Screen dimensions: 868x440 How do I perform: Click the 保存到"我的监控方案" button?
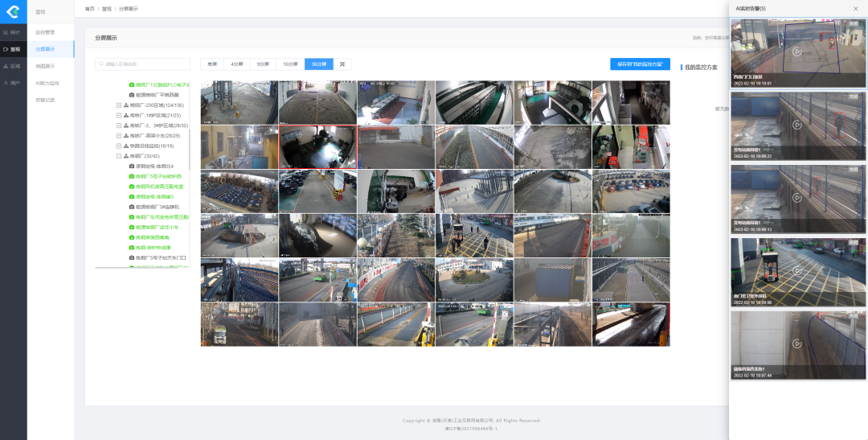pos(640,64)
